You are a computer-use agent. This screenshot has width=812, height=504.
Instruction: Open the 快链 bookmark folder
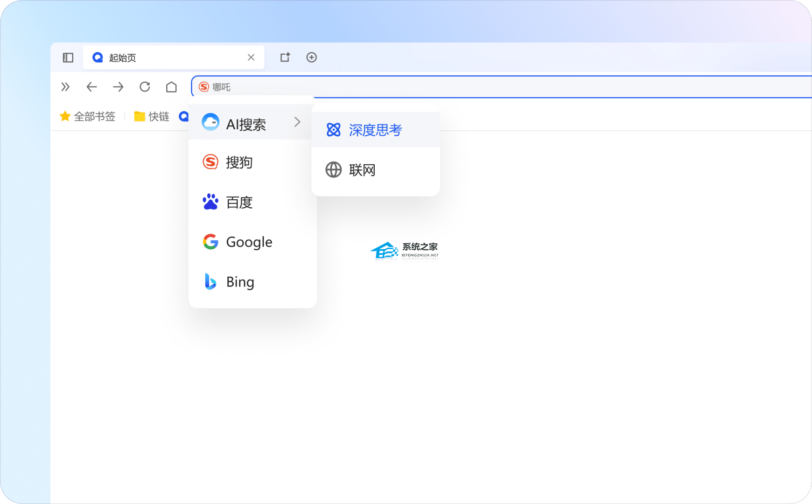tap(152, 116)
